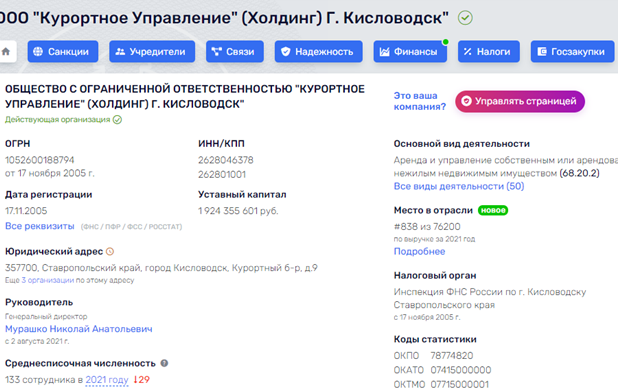Click the red decrease indicator 29
This screenshot has width=618, height=391.
point(141,380)
